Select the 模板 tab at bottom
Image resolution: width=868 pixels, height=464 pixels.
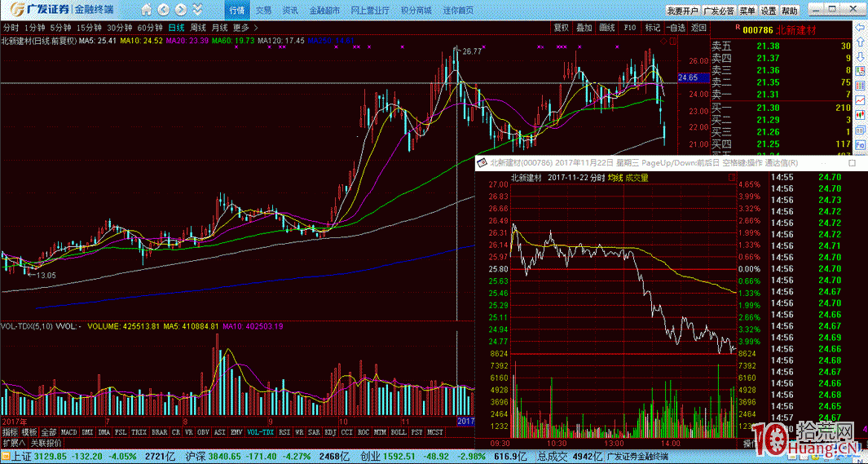(x=29, y=432)
